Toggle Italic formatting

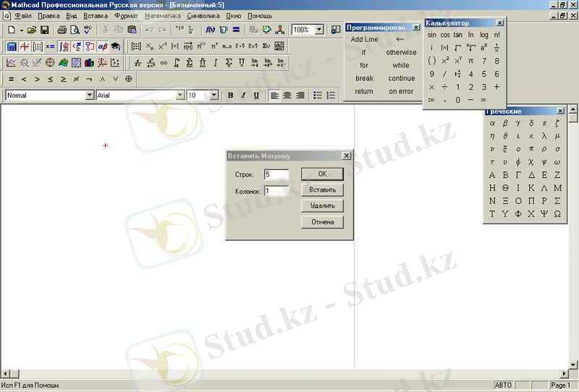click(x=243, y=95)
